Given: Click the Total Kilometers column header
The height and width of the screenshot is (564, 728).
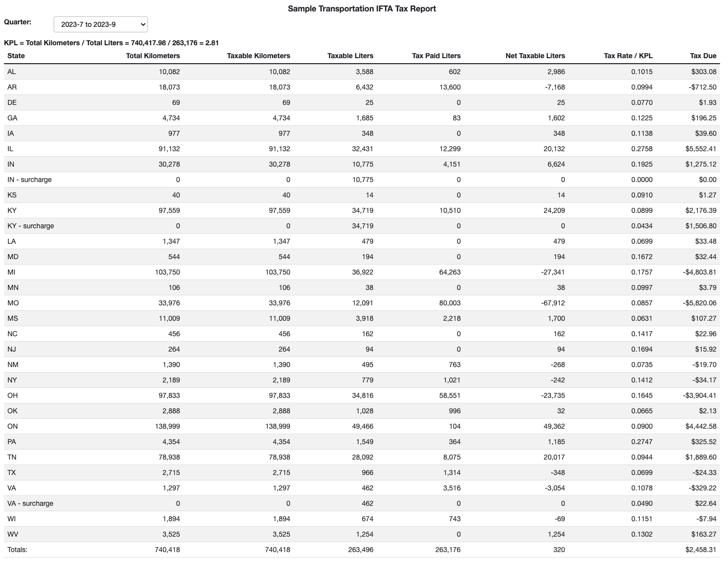Looking at the screenshot, I should point(153,56).
